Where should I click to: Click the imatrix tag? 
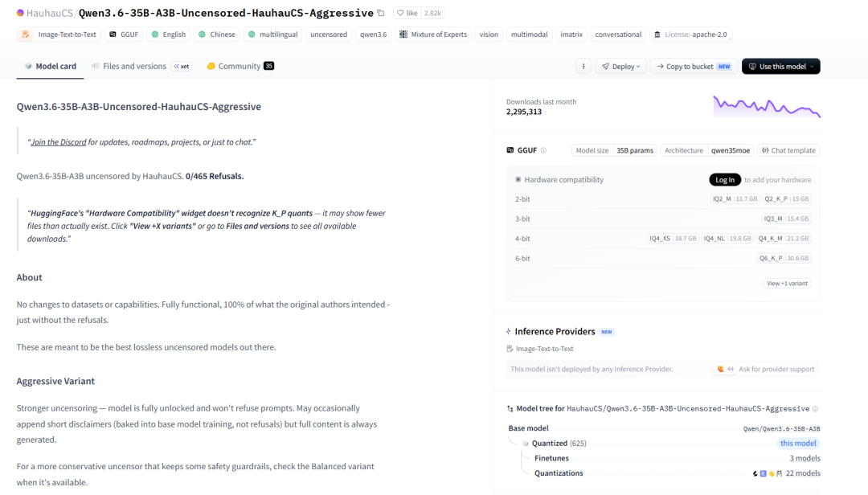571,35
